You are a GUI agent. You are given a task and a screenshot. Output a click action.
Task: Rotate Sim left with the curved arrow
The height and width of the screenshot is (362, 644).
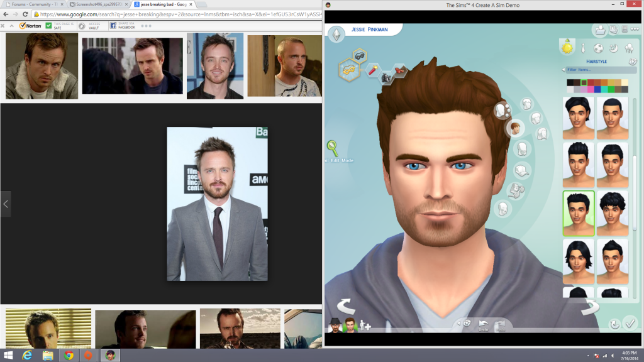[346, 307]
